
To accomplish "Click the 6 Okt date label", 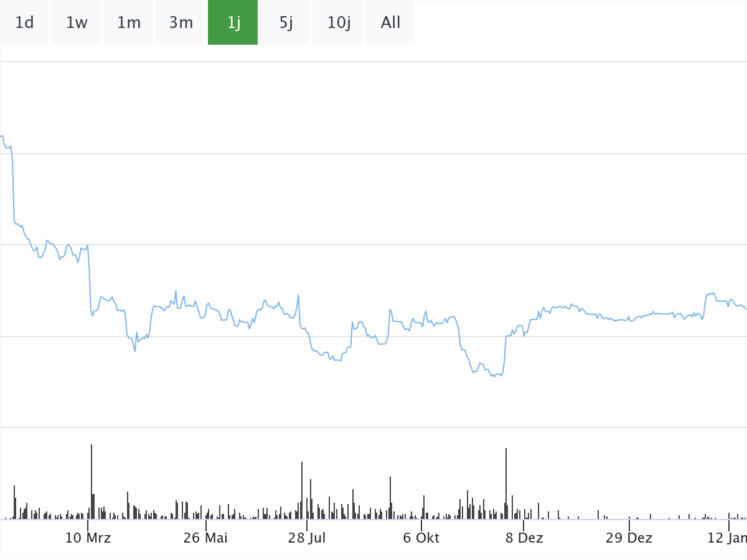I will pyautogui.click(x=421, y=538).
